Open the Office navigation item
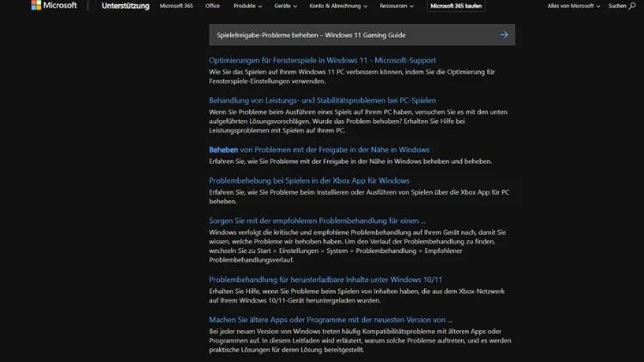 point(212,6)
